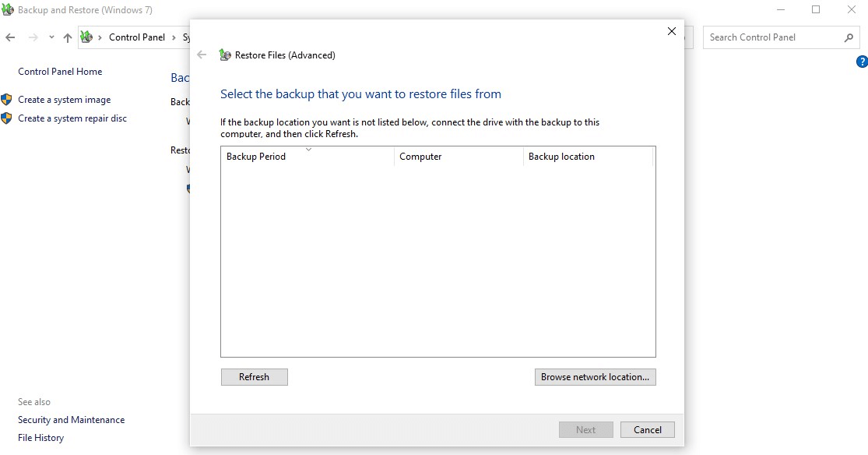Click the search magnifier icon
868x455 pixels.
point(849,37)
